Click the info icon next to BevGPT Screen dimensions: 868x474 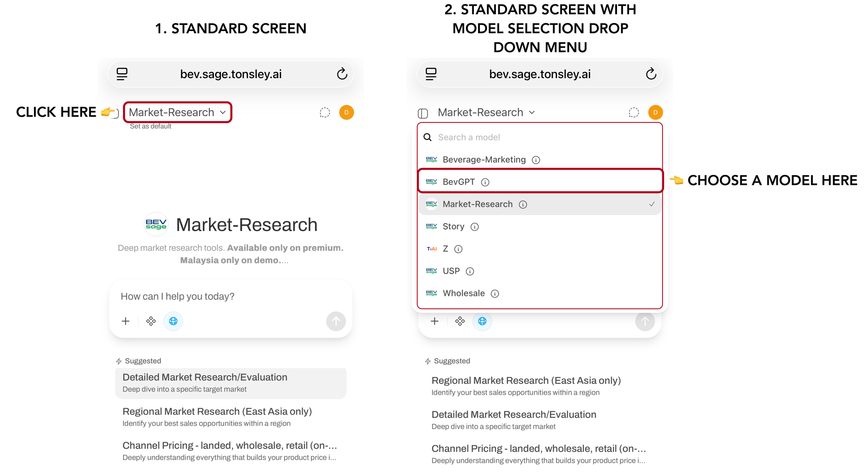click(485, 182)
